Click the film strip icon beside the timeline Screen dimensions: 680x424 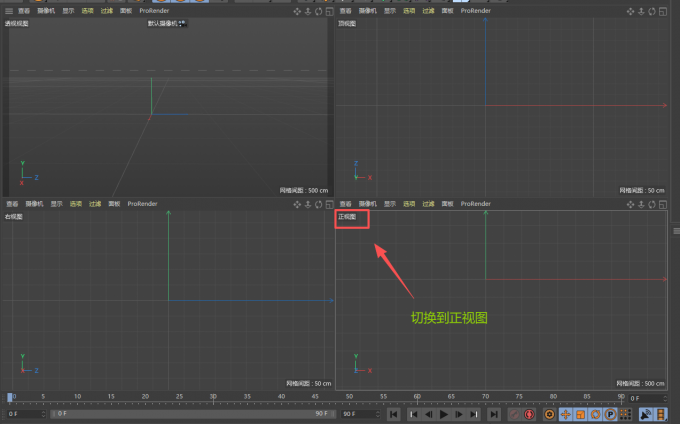[661, 414]
